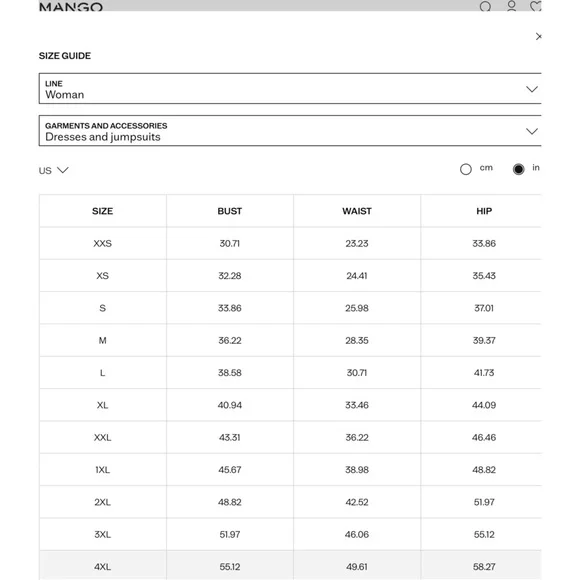Click the cm unit label

click(x=486, y=168)
